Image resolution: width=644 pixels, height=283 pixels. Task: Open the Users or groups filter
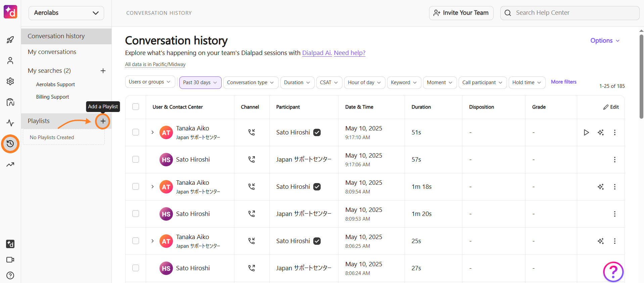(150, 82)
